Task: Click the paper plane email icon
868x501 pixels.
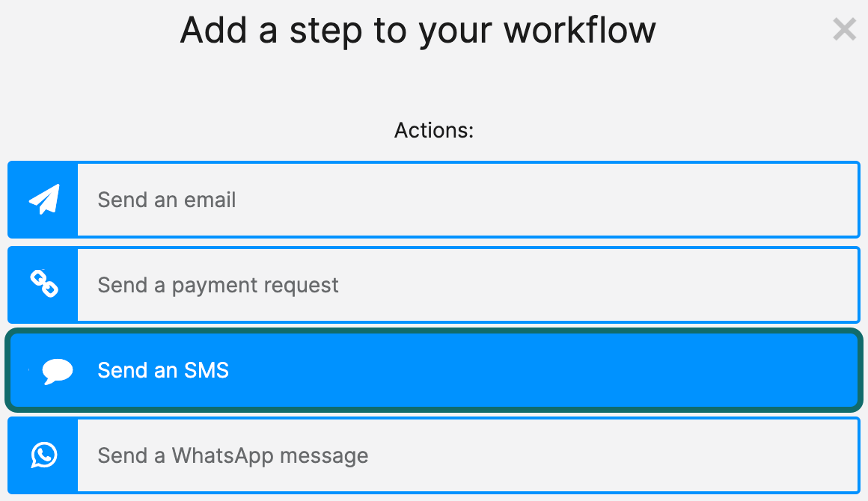Action: click(44, 200)
